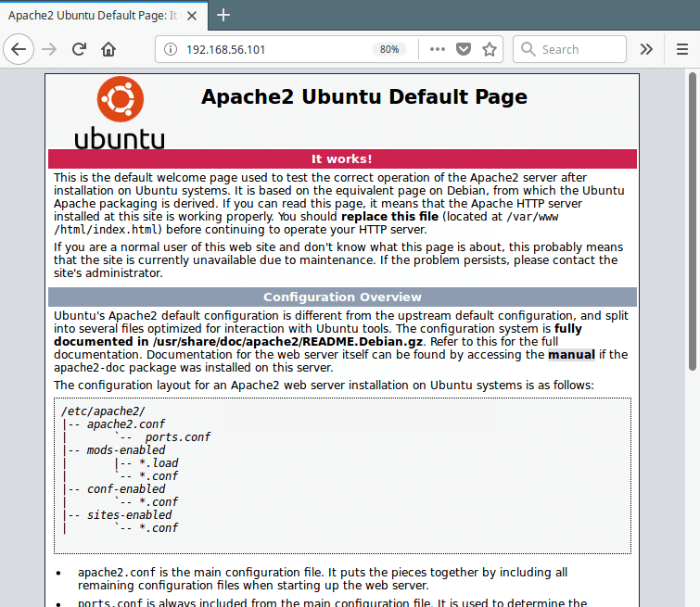The image size is (700, 607).
Task: Reset the 80% zoom level badge
Action: click(388, 49)
